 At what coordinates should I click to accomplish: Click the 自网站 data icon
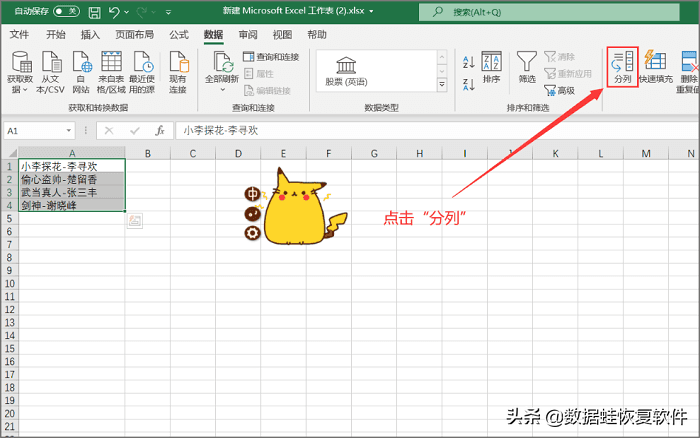click(81, 72)
